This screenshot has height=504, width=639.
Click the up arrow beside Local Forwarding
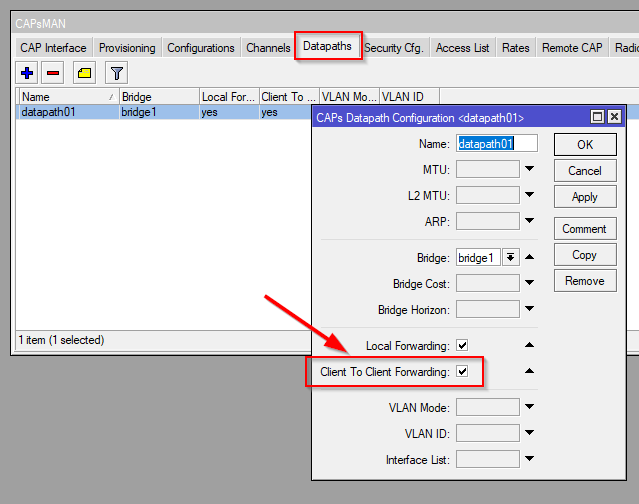530,345
